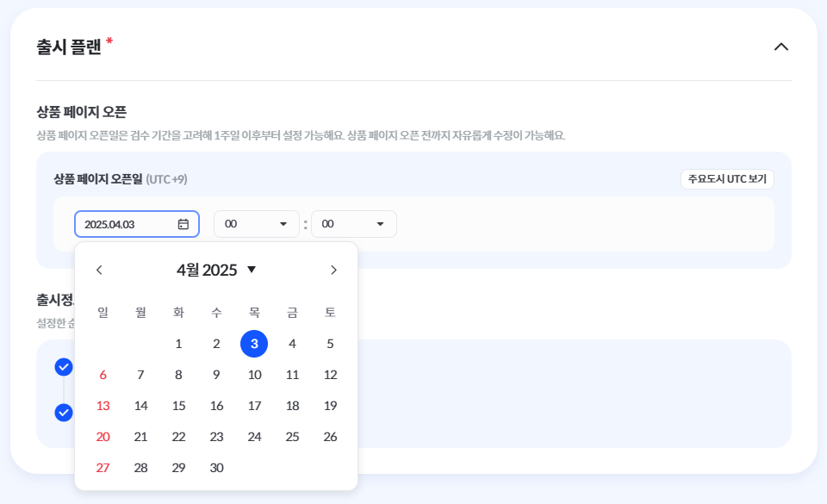Select date 15 in the calendar
This screenshot has width=827, height=504.
[179, 406]
